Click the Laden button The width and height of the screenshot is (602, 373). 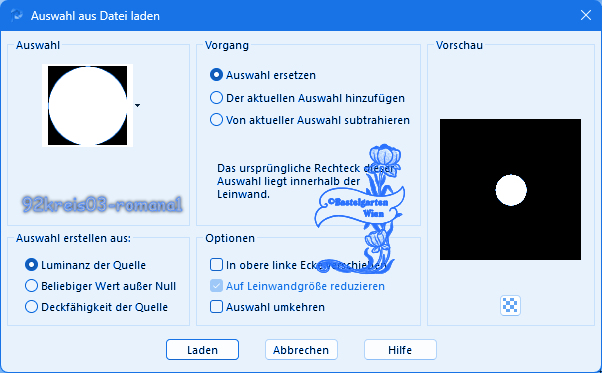coord(202,350)
